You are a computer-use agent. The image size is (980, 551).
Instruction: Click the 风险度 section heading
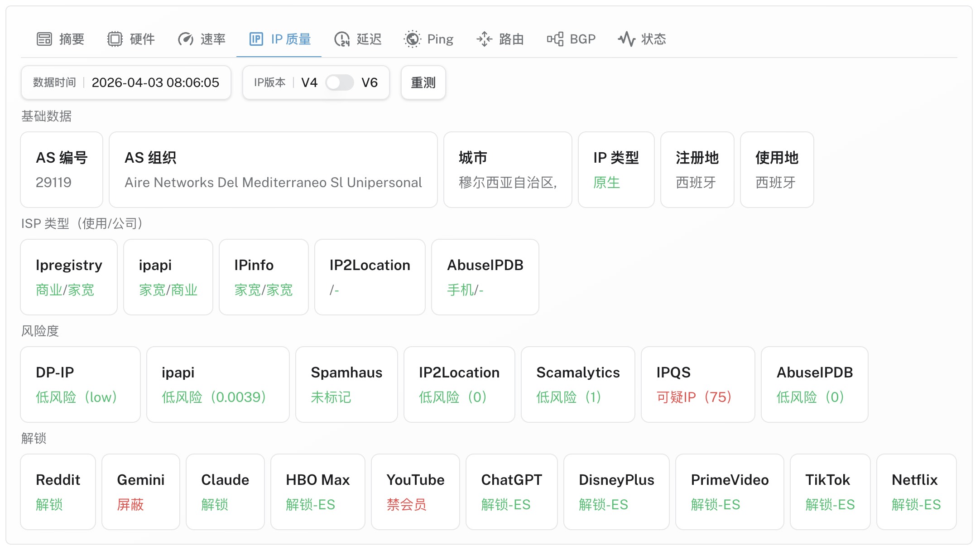pos(40,331)
